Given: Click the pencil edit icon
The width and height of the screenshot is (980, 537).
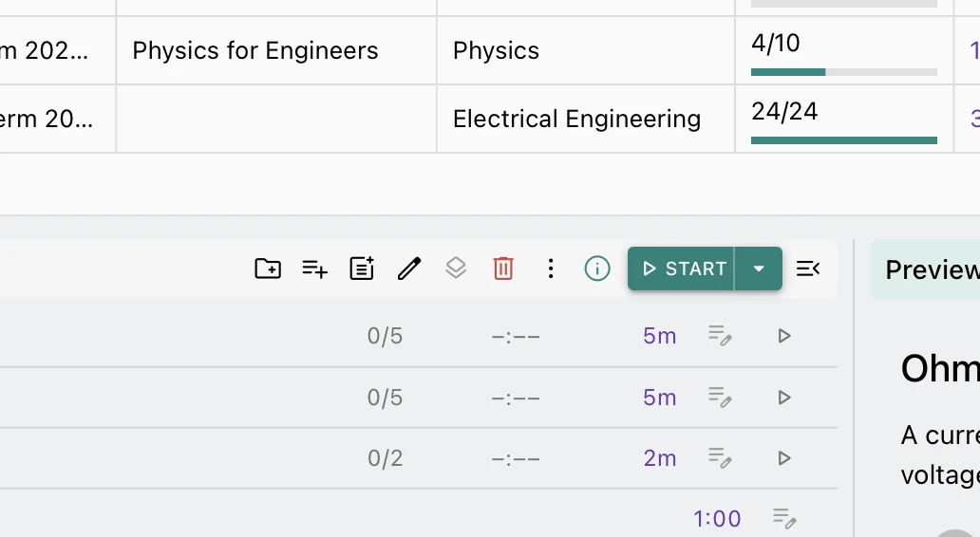Looking at the screenshot, I should pos(409,268).
